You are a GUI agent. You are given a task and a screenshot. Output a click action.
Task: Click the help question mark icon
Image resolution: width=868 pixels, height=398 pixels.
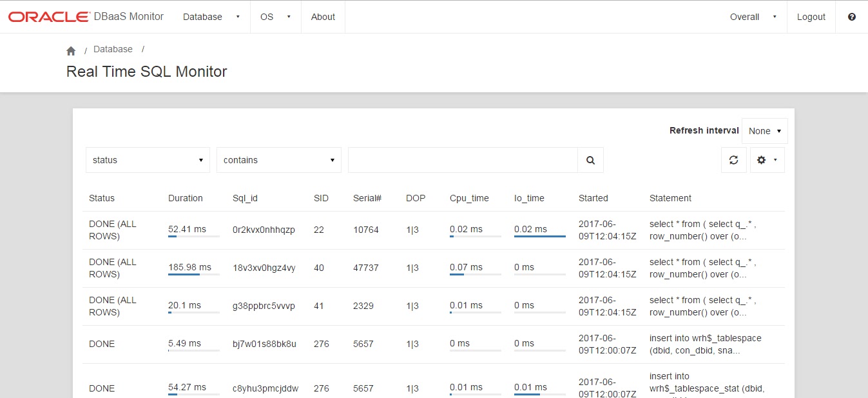click(852, 17)
